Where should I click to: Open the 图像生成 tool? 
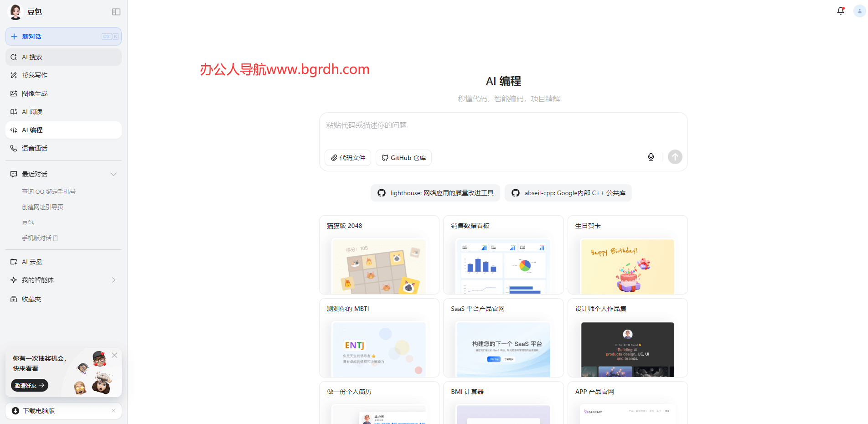pos(34,93)
